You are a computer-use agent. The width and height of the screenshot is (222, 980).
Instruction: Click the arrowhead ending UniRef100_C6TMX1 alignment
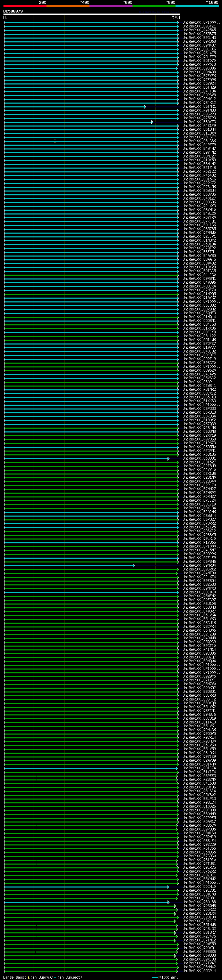[x=145, y=107]
